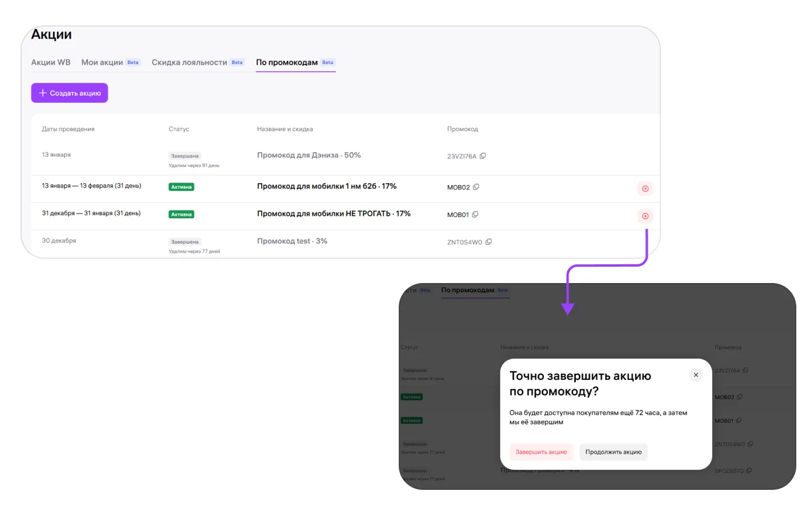The width and height of the screenshot is (812, 508).
Task: Open the Промокод для Дэниза · 50% row
Action: pyautogui.click(x=309, y=155)
